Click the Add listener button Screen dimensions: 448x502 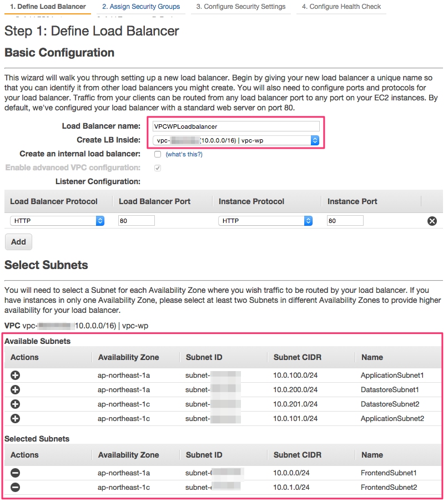[x=18, y=242]
